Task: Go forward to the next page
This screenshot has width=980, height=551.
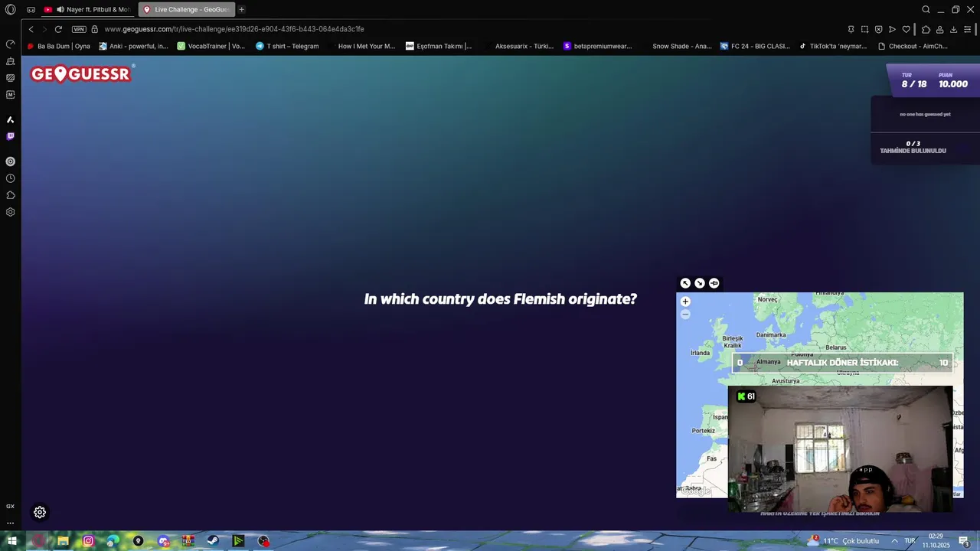Action: [x=44, y=29]
